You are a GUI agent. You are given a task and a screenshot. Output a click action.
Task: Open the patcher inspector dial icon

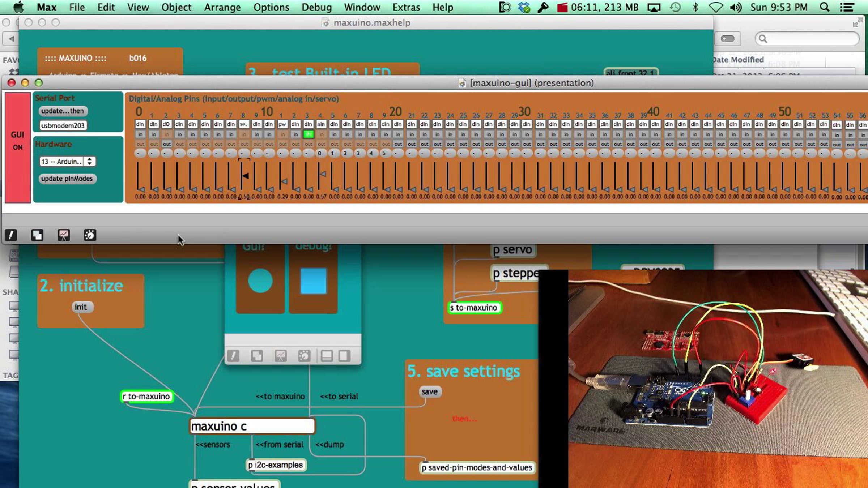pos(90,235)
